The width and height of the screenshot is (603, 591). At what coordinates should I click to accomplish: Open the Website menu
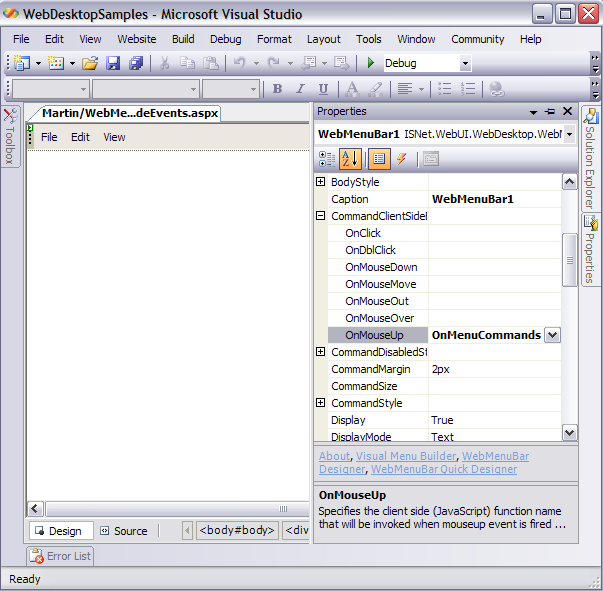(136, 39)
